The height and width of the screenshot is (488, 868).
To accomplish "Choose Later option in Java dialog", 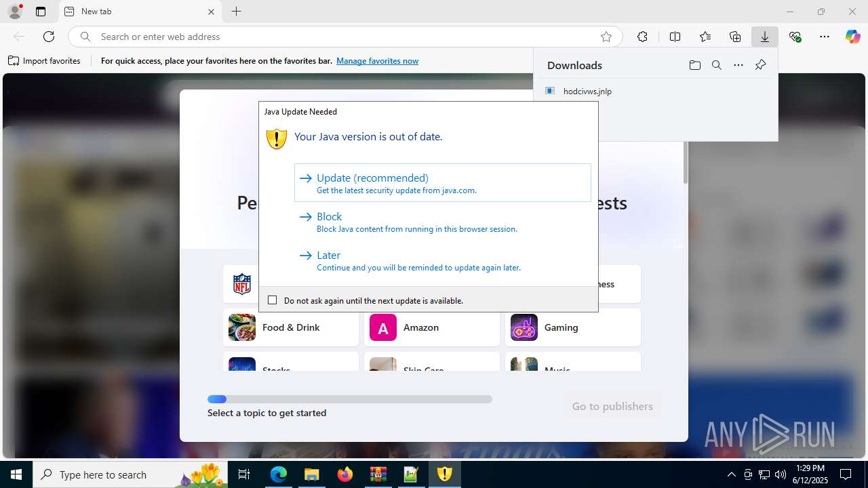I will 442,260.
